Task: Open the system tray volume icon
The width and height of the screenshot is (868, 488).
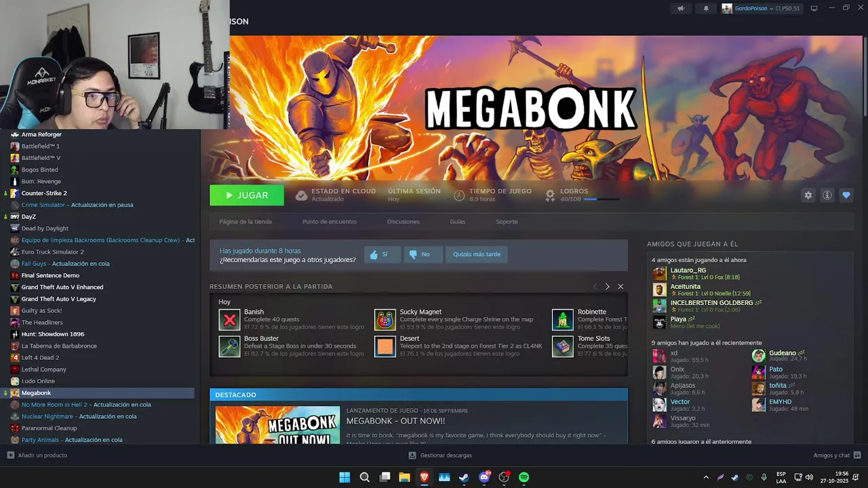Action: (808, 477)
